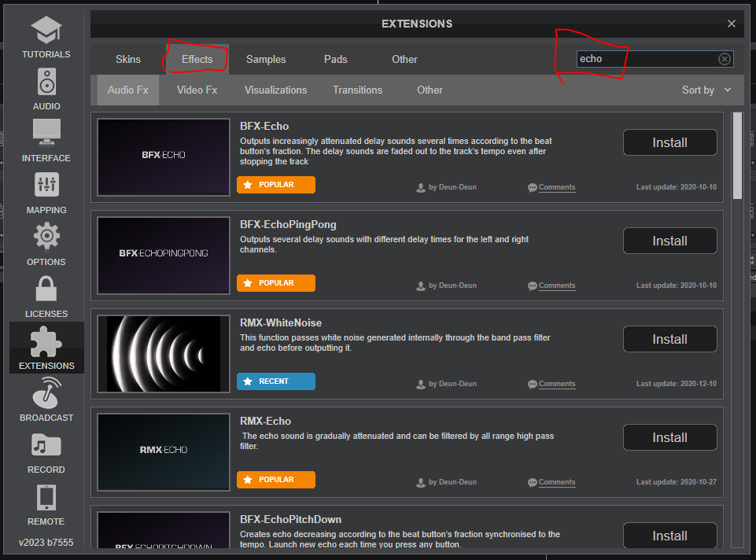This screenshot has height=560, width=756.
Task: Select the Extensions puzzle icon
Action: click(x=46, y=341)
